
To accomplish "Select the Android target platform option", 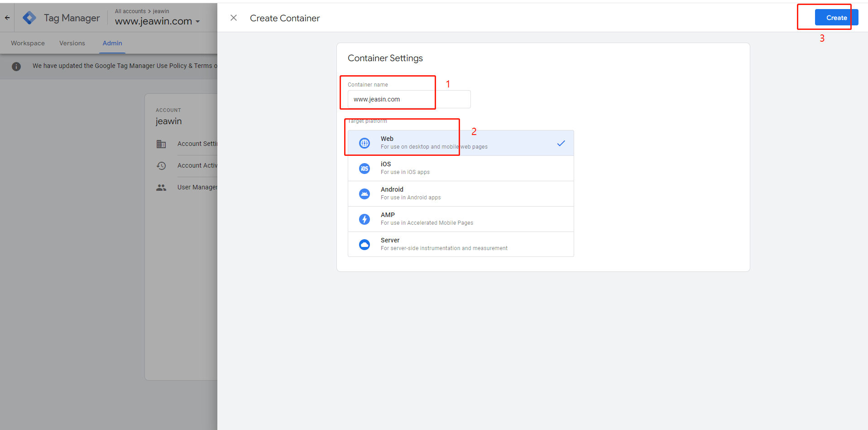I will tap(460, 194).
